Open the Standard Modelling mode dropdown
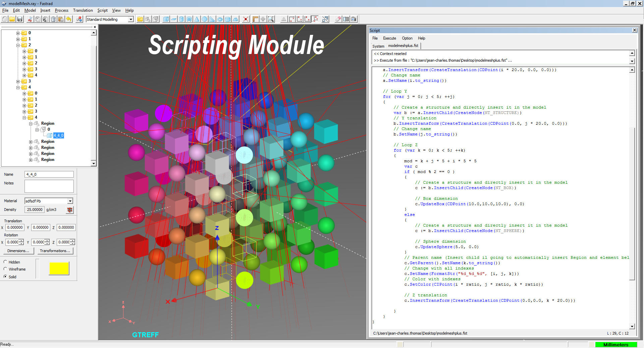 click(x=131, y=19)
